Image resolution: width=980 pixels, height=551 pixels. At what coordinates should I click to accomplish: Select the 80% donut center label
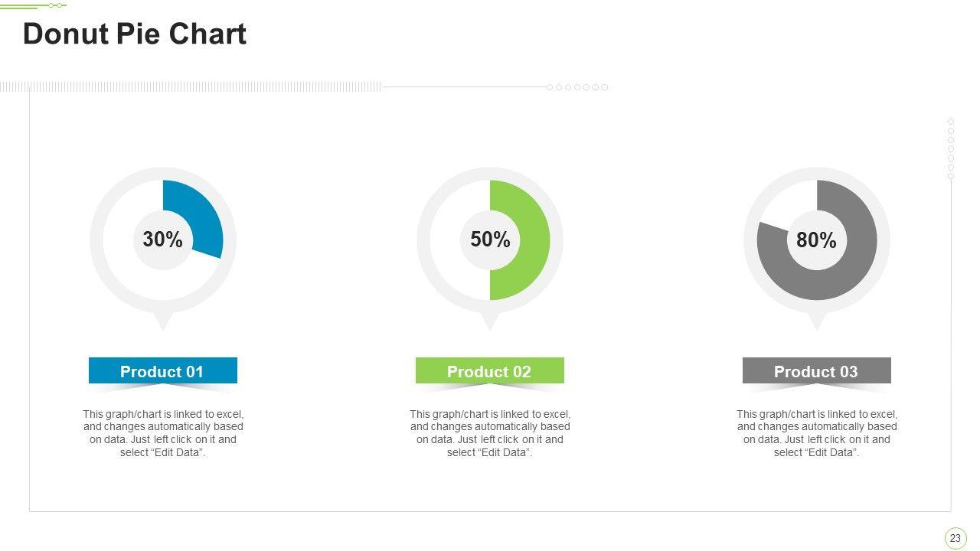click(x=816, y=241)
